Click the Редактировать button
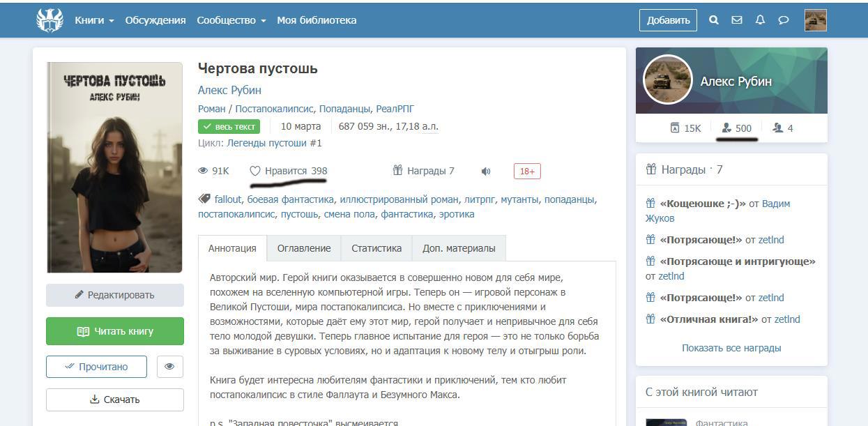The height and width of the screenshot is (426, 868). tap(115, 295)
